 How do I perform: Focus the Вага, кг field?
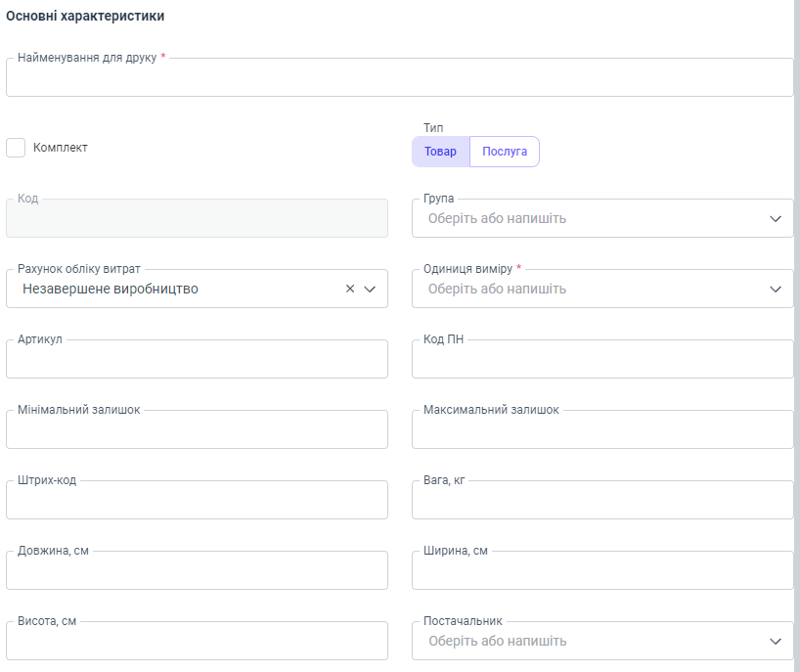602,501
